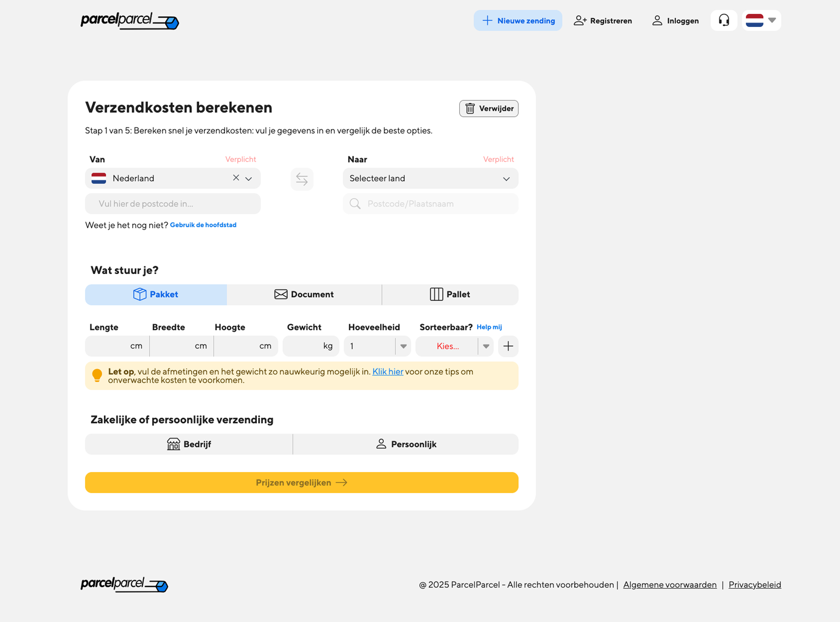Open the Help mij link

pyautogui.click(x=489, y=327)
